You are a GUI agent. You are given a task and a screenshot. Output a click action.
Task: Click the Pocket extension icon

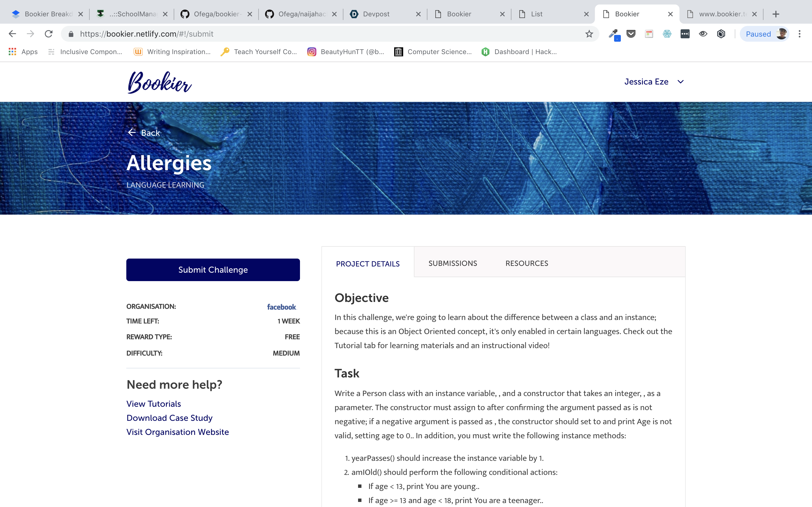point(631,34)
